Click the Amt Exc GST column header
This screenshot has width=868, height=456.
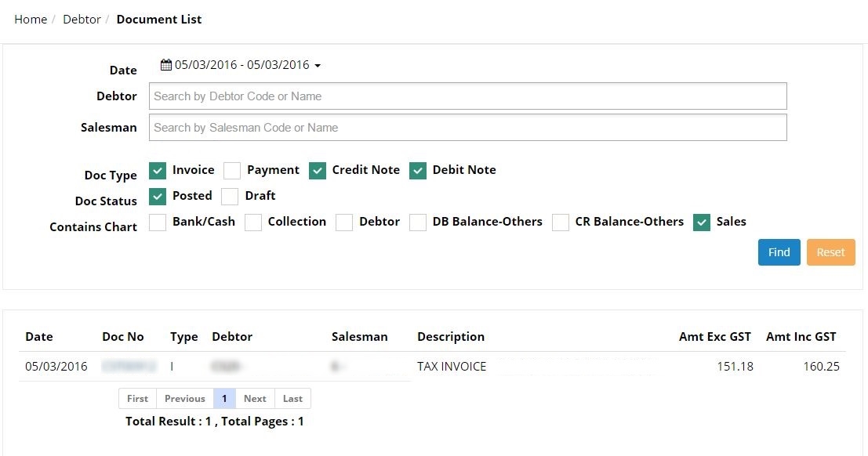pyautogui.click(x=714, y=336)
